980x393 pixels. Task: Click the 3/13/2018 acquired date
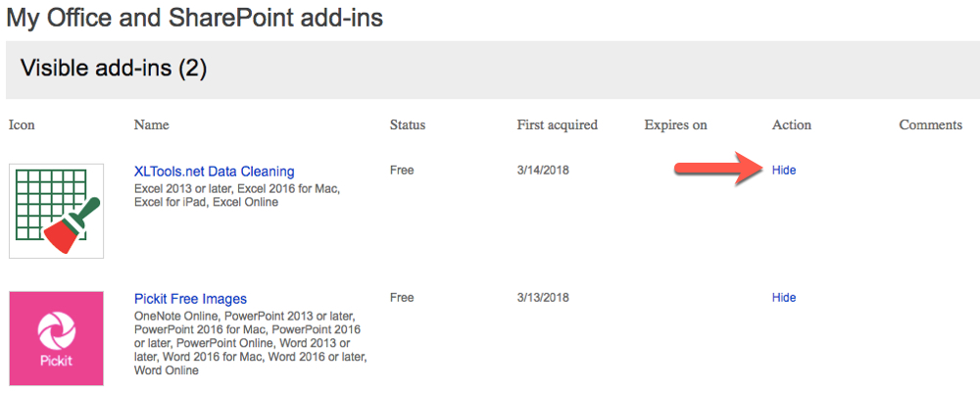[543, 298]
